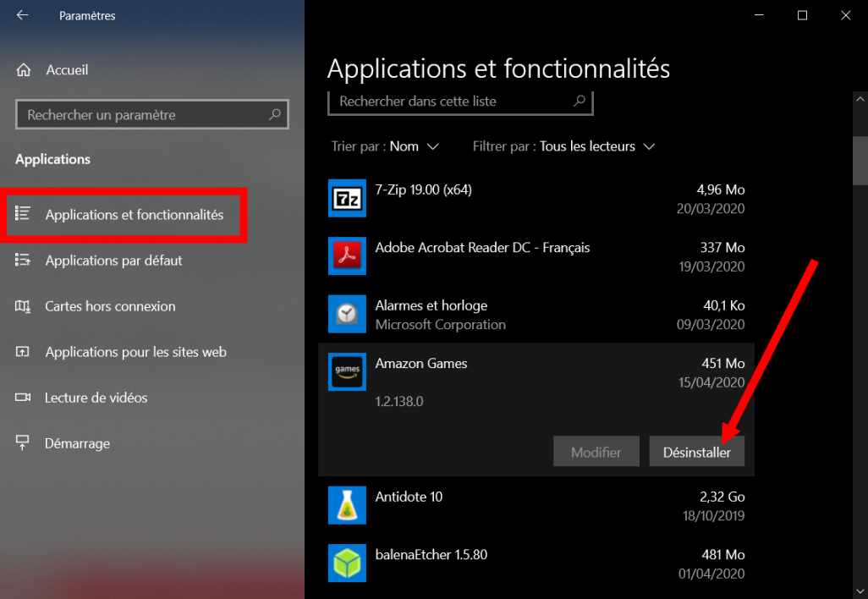Click the Démarrage monitor icon
Viewport: 868px width, 599px height.
pyautogui.click(x=23, y=442)
